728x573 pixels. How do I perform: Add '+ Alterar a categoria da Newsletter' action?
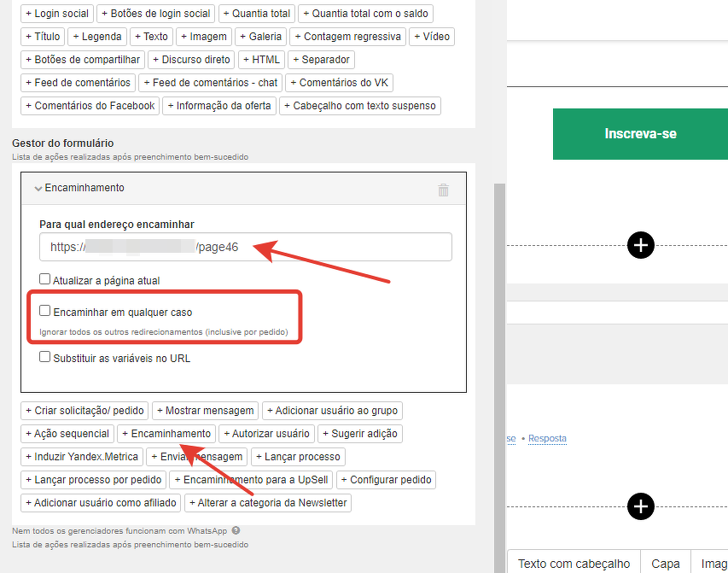pyautogui.click(x=268, y=503)
